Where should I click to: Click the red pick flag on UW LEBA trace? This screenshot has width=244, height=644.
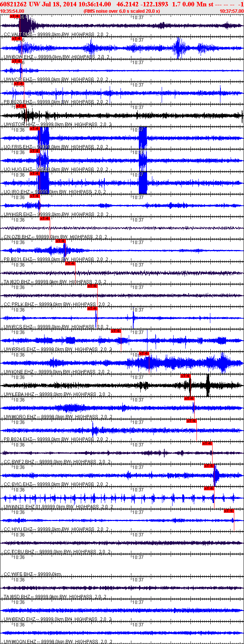coord(186,376)
